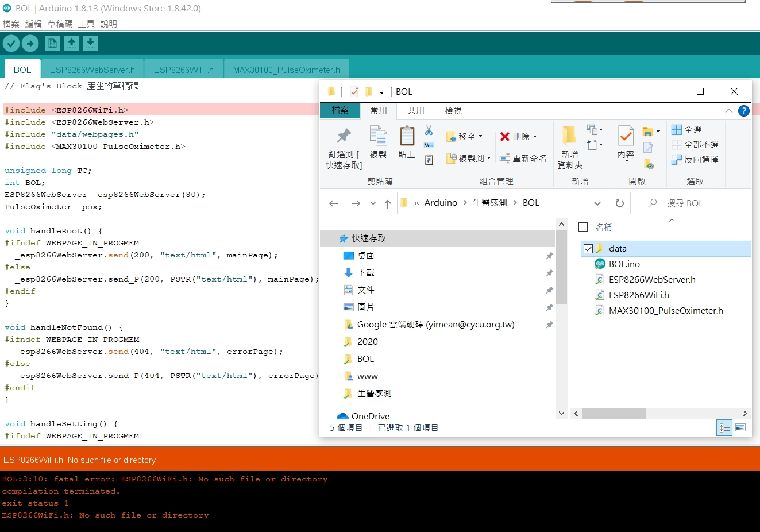
Task: Click the Copy (複製) ribbon icon
Action: click(378, 142)
